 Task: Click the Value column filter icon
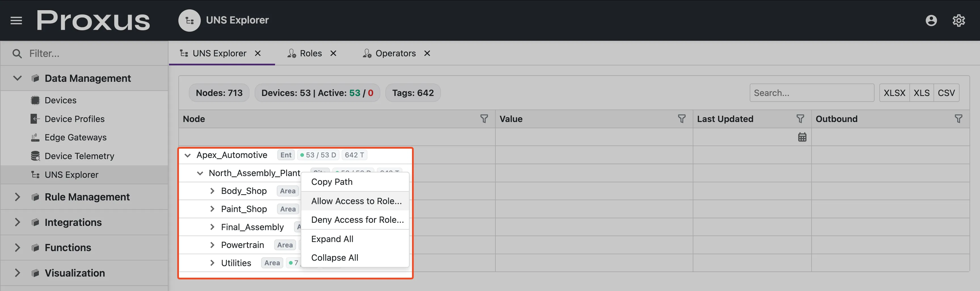coord(681,119)
